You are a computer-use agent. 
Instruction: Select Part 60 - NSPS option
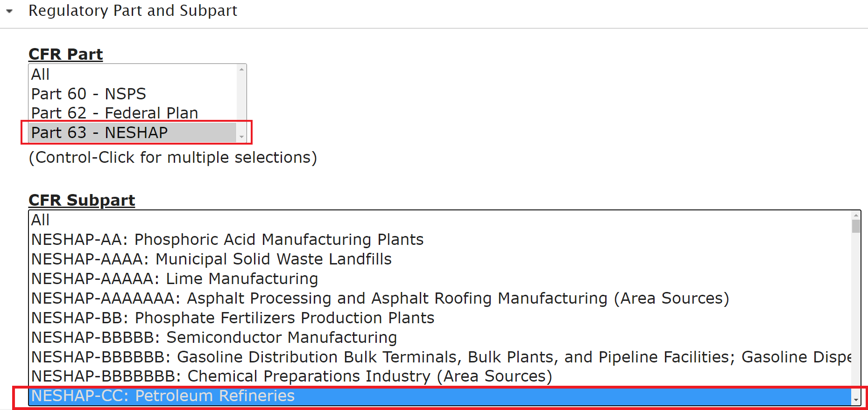coord(133,94)
